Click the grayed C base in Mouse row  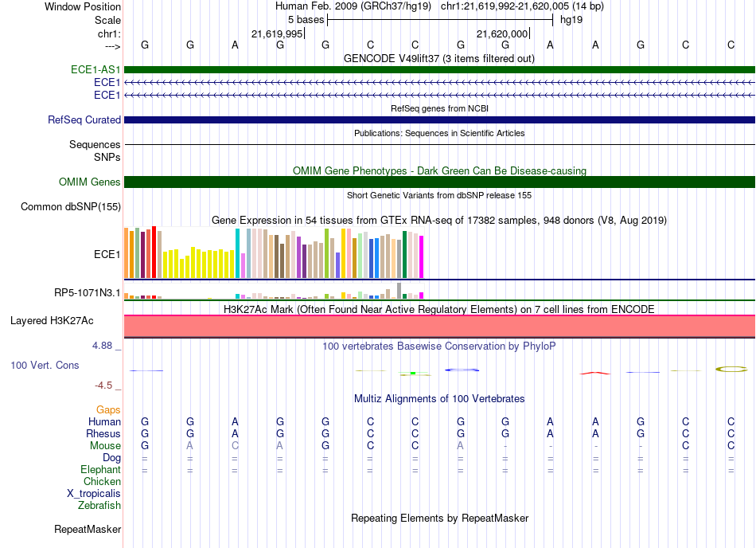(x=235, y=446)
